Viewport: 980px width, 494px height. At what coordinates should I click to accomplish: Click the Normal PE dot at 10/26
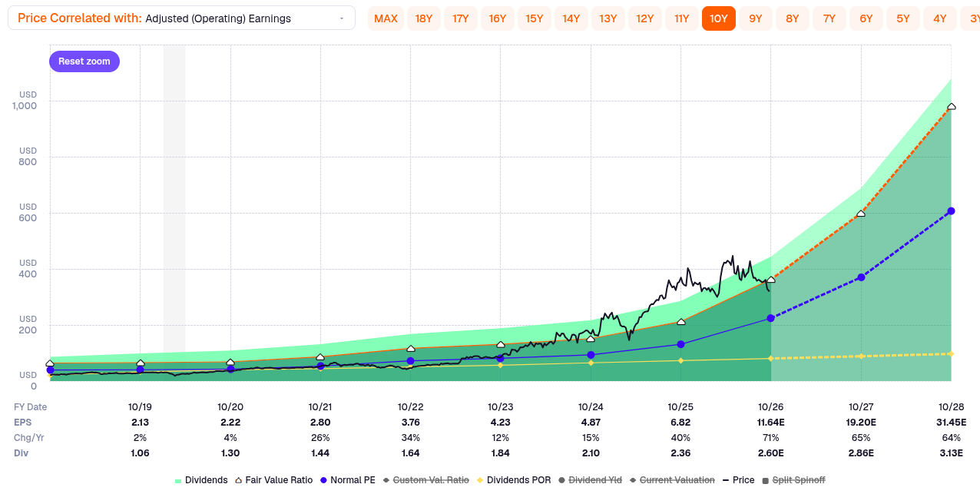[770, 318]
